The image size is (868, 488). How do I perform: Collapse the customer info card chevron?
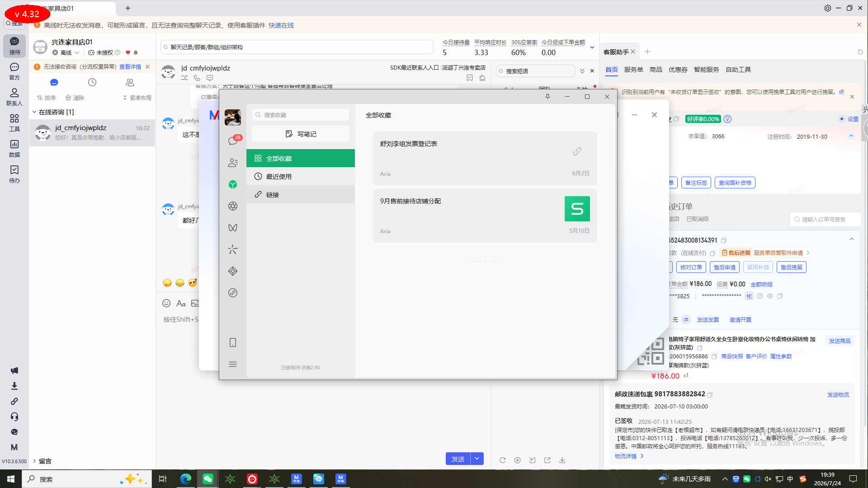(851, 136)
